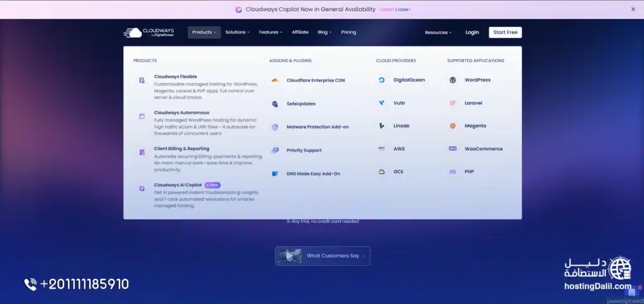Click the GCE cloud icon
The image size is (644, 304).
click(382, 171)
